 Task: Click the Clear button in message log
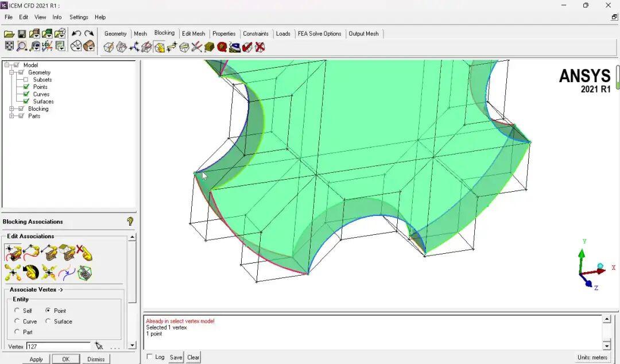[x=193, y=357]
